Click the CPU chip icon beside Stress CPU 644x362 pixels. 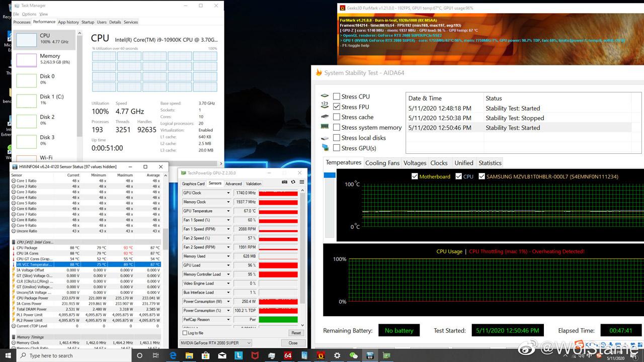click(x=325, y=96)
